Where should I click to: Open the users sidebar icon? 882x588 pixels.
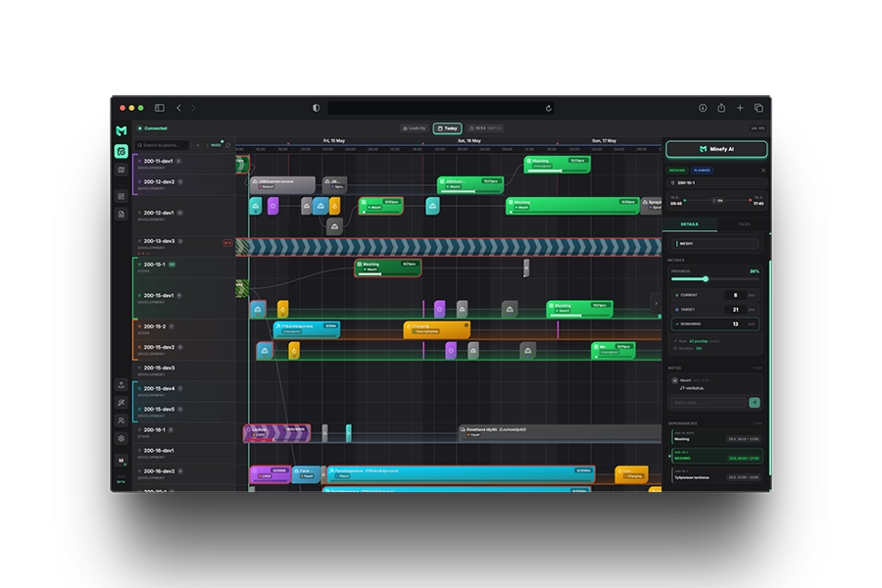121,420
